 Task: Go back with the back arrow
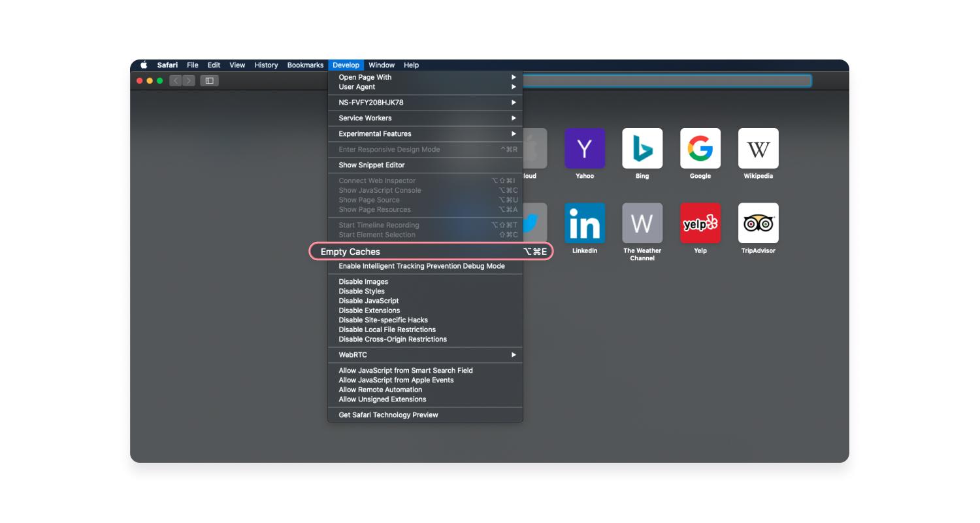coord(176,81)
